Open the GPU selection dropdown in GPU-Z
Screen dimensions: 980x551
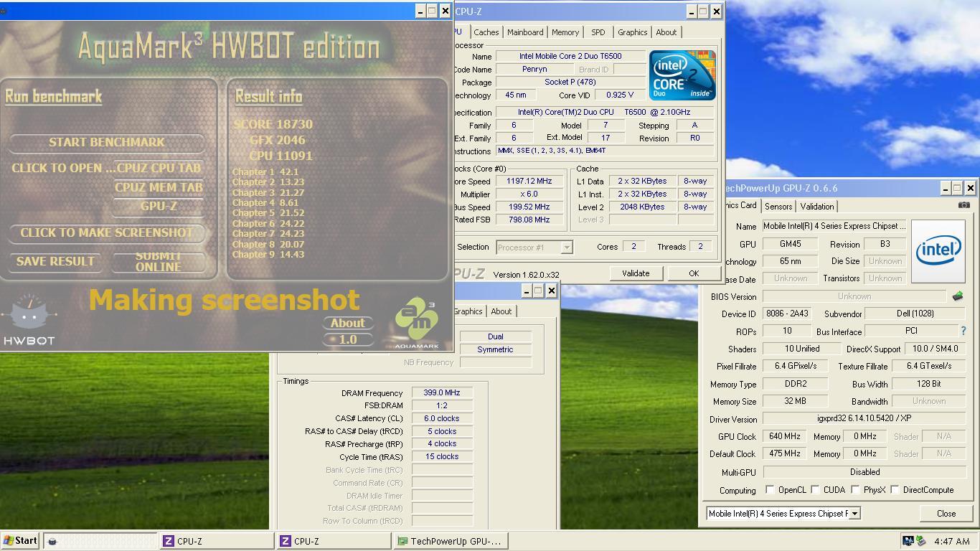[854, 514]
